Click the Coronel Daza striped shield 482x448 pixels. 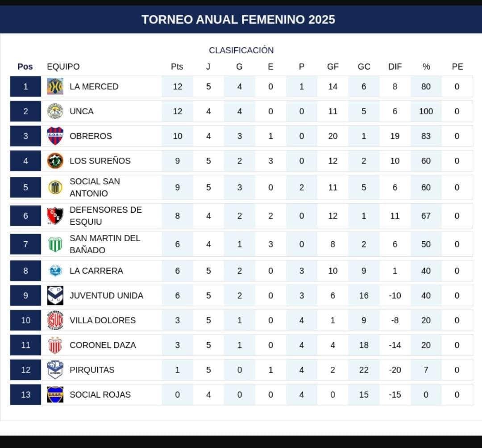pyautogui.click(x=55, y=345)
